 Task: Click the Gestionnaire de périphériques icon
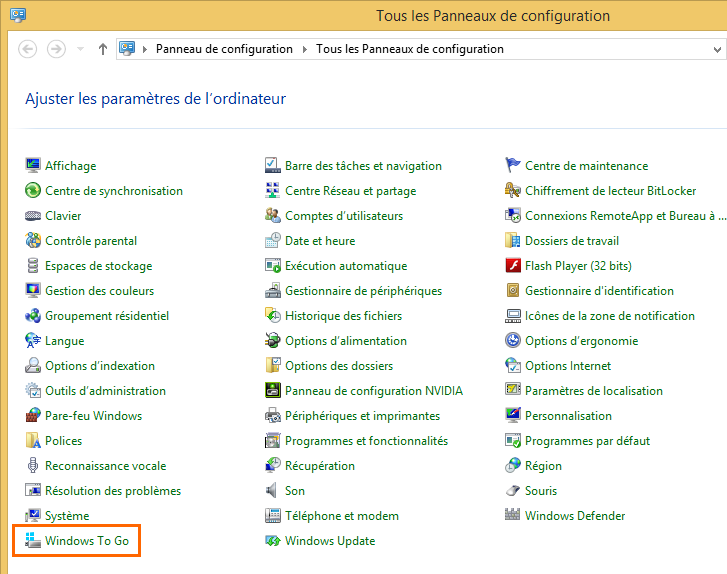[273, 290]
